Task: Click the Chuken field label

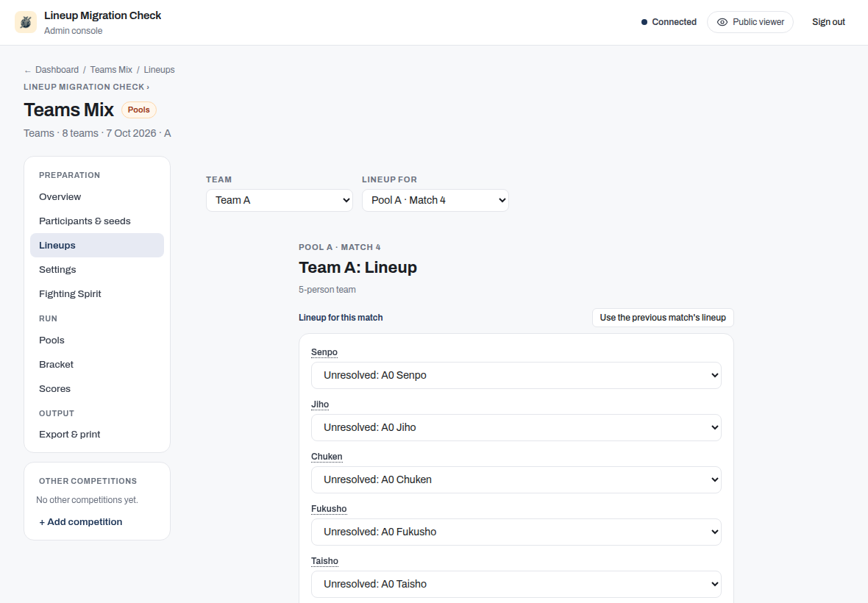Action: click(327, 457)
